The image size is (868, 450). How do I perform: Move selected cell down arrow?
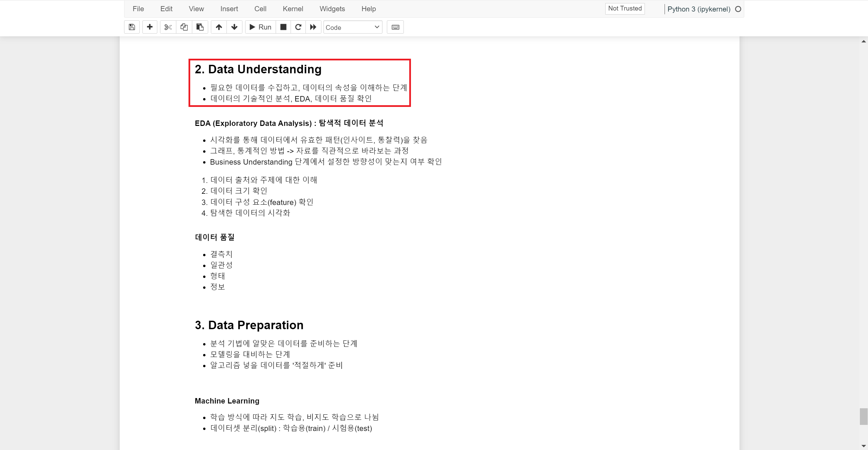tap(234, 27)
